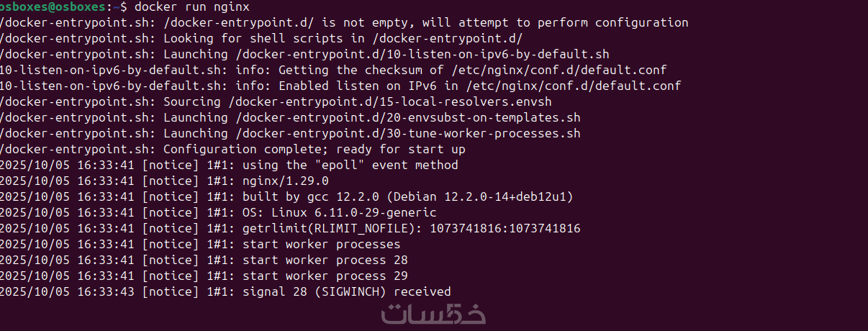The height and width of the screenshot is (331, 868).
Task: Click "Configuration complete; ready for start up"
Action: pyautogui.click(x=315, y=149)
